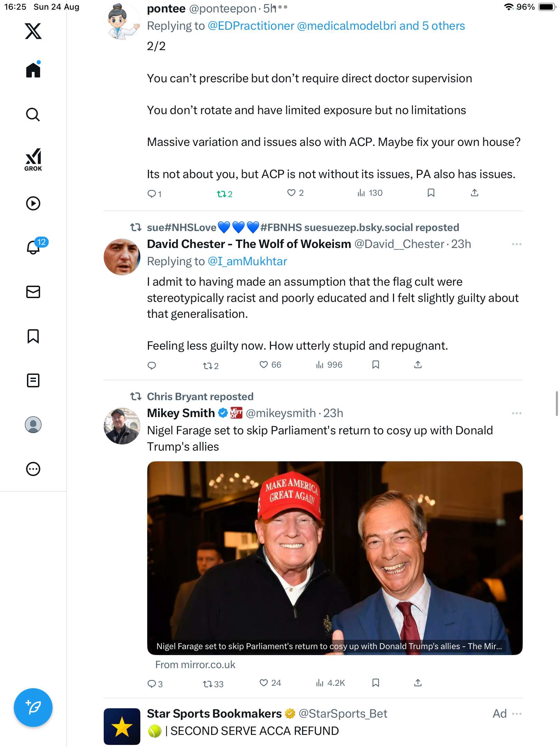
Task: Open the @EDPractitioner profile link
Action: pyautogui.click(x=251, y=26)
